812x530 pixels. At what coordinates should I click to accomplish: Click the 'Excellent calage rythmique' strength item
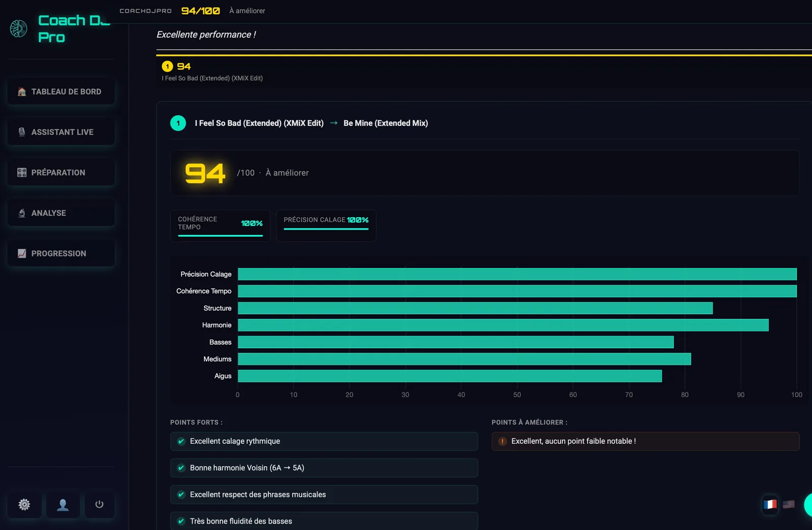point(324,441)
